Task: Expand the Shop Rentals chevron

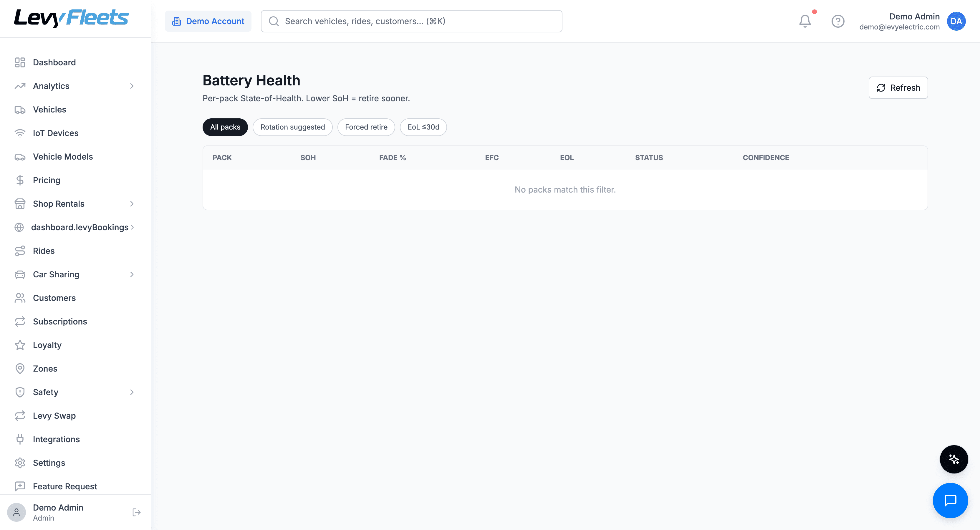Action: (x=132, y=204)
